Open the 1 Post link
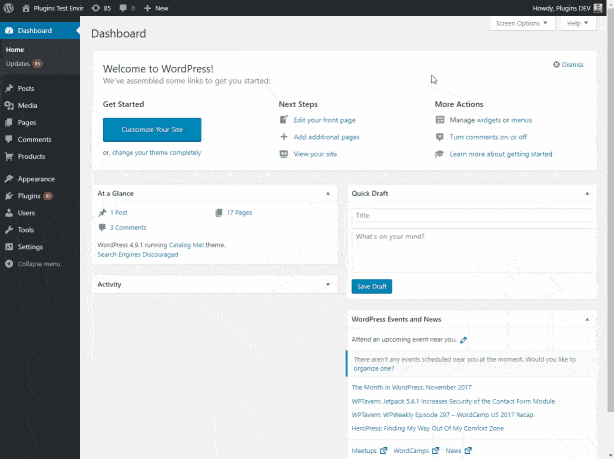Viewport: 614px width, 459px height. coord(119,213)
